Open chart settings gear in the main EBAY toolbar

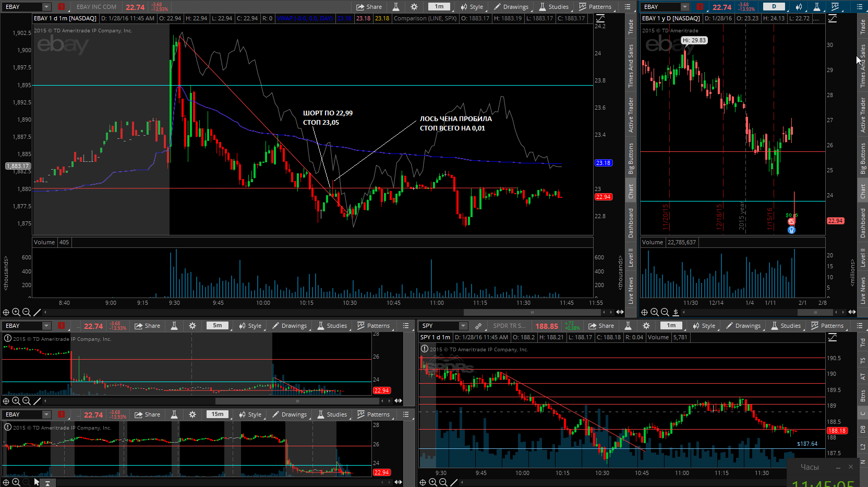[414, 7]
